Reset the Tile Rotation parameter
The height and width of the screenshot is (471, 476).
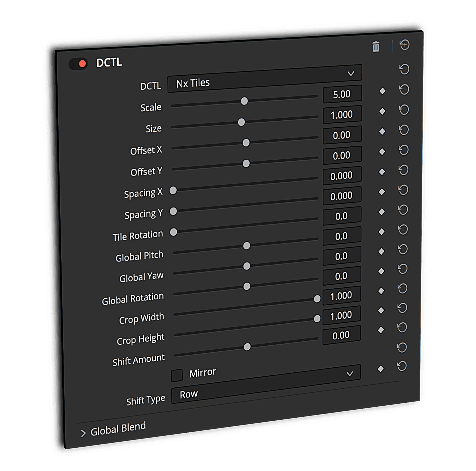tap(403, 210)
